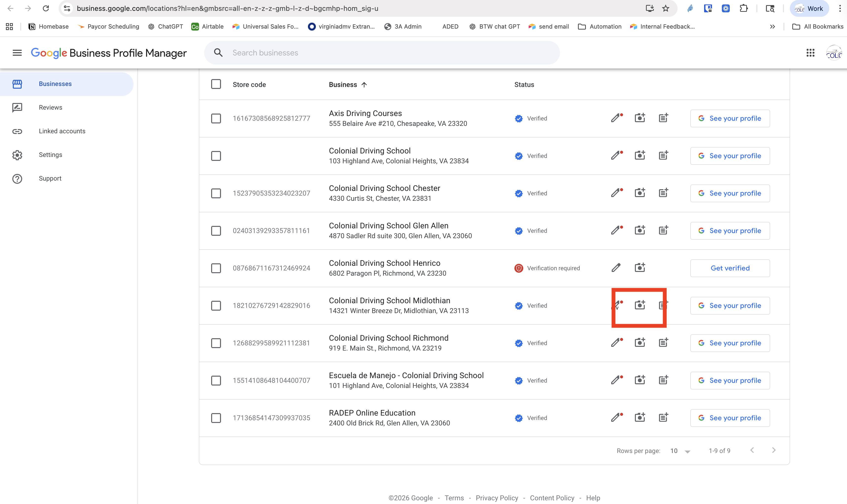Sort by the Business column header
The image size is (847, 504).
click(x=348, y=84)
